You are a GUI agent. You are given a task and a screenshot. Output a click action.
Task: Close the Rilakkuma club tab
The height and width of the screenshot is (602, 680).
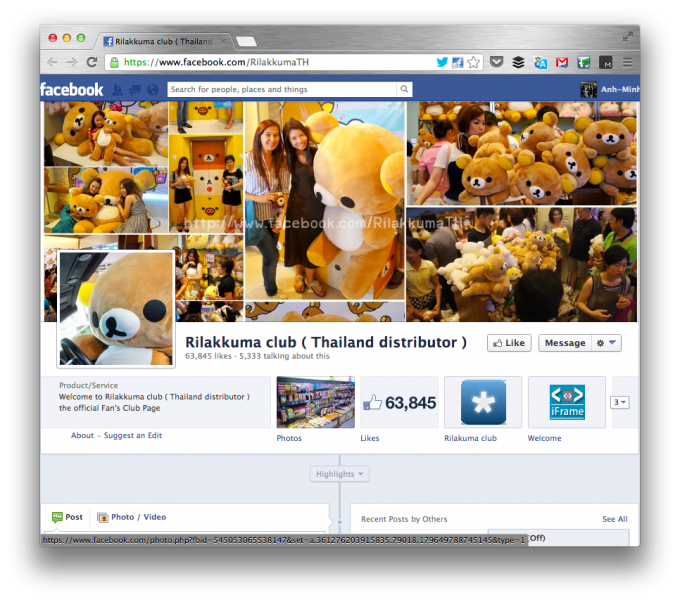(x=223, y=41)
